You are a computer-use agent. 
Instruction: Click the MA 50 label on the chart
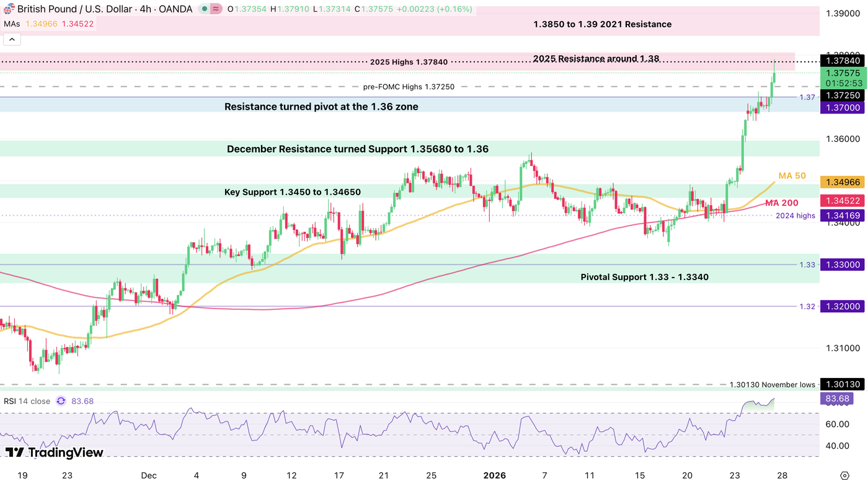coord(794,175)
